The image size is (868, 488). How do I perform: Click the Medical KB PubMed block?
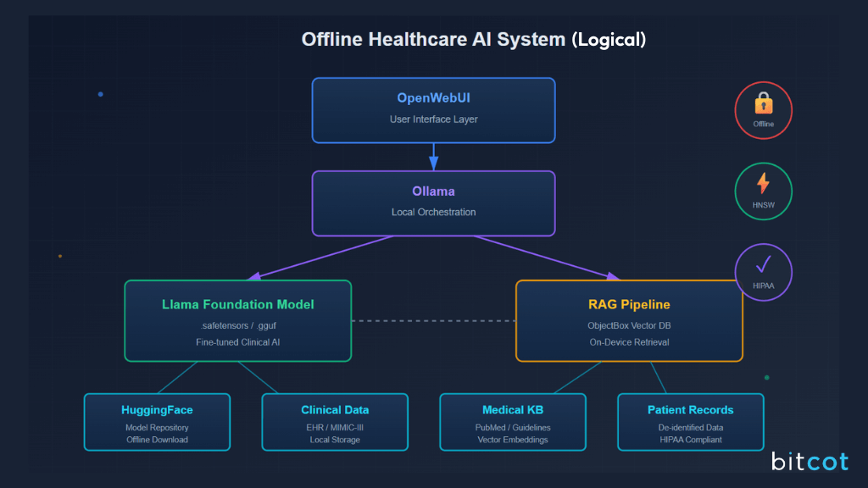pyautogui.click(x=512, y=421)
